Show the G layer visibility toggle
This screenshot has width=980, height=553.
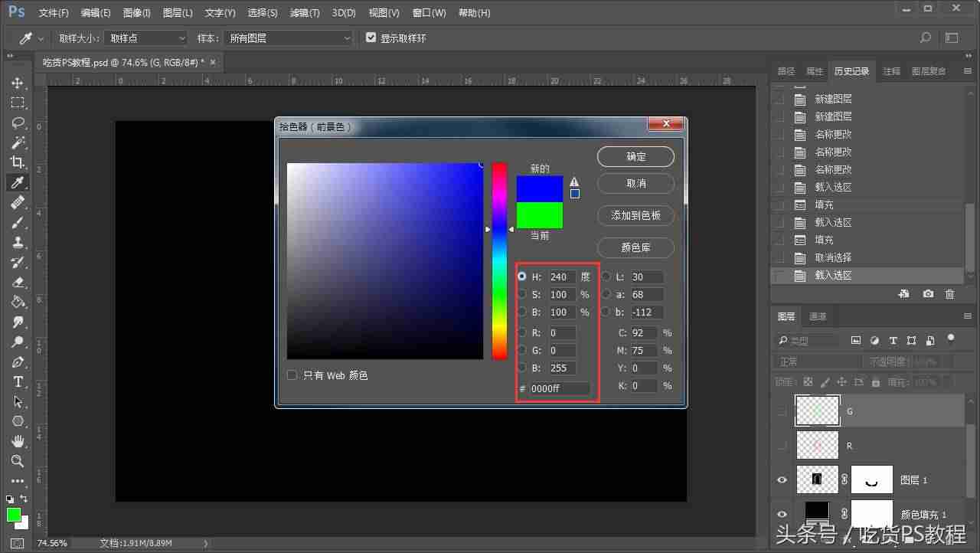click(782, 411)
